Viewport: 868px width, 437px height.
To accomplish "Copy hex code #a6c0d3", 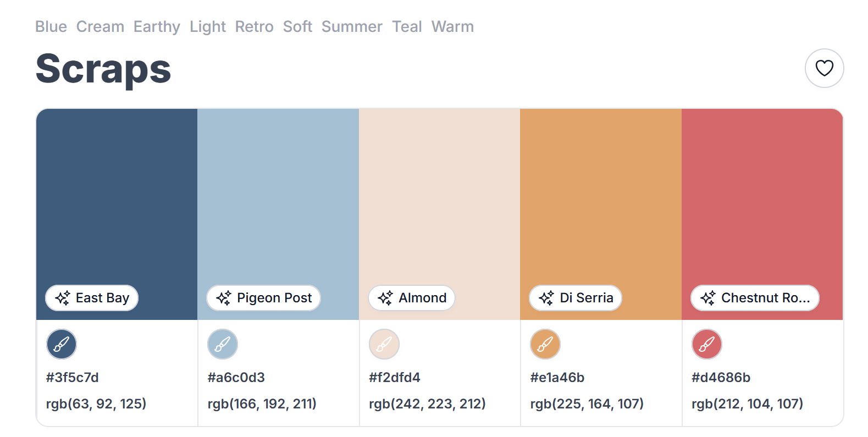I will click(x=236, y=378).
